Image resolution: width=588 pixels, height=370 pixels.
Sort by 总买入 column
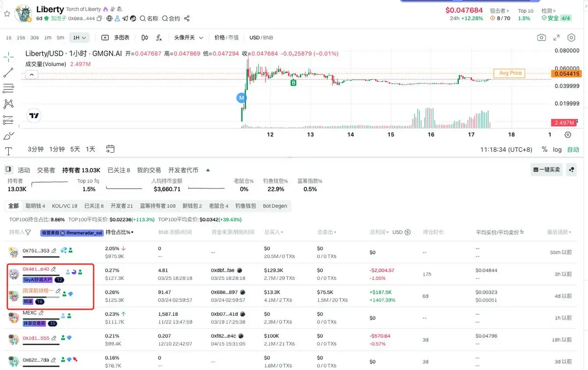[273, 232]
